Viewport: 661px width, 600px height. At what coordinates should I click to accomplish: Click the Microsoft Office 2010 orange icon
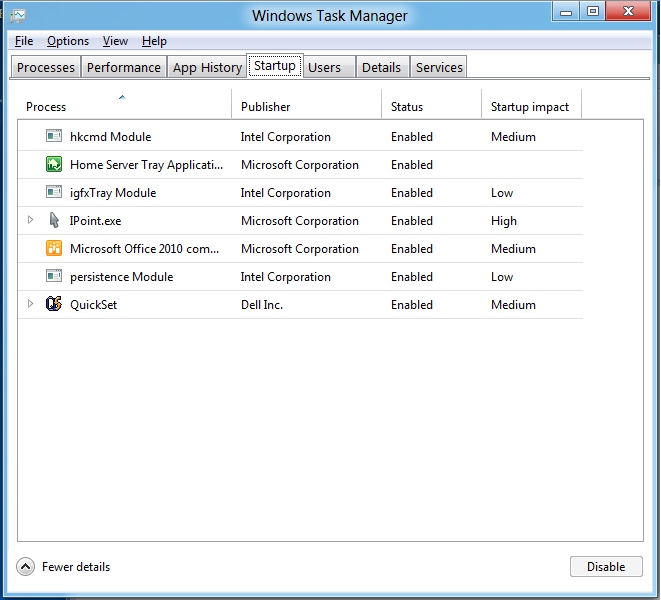point(54,248)
